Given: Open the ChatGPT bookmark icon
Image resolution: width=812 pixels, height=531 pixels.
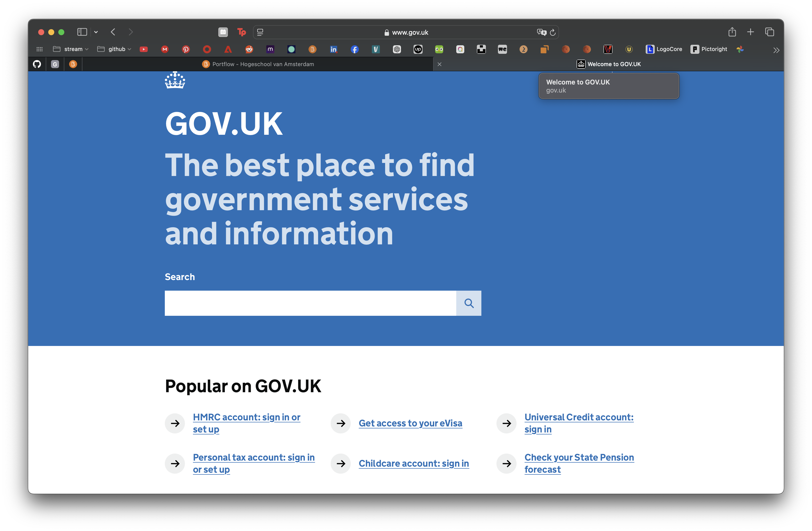Looking at the screenshot, I should pyautogui.click(x=397, y=49).
